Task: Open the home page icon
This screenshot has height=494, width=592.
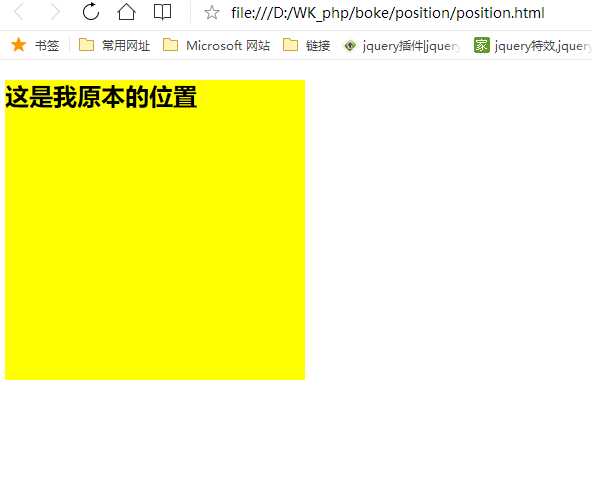Action: coord(126,12)
